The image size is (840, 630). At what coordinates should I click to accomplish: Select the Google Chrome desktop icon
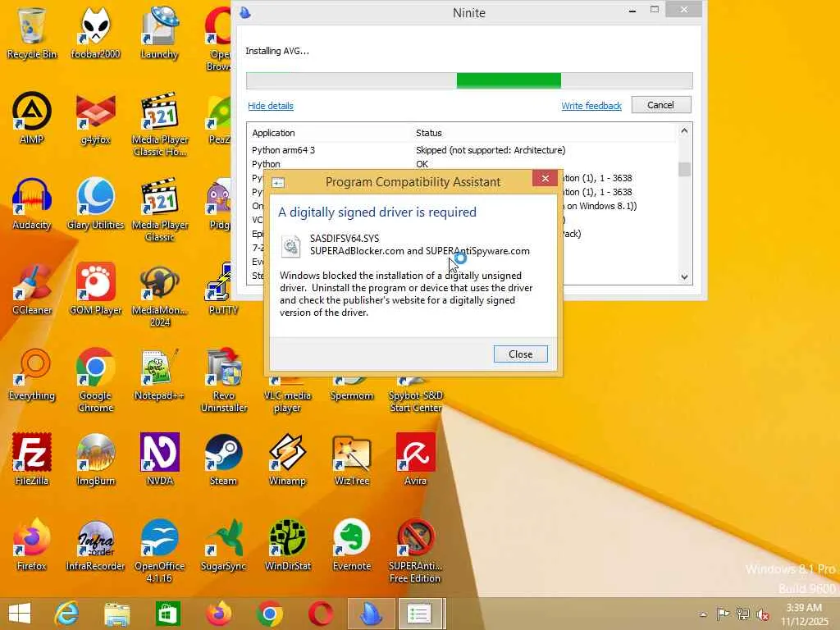click(95, 380)
